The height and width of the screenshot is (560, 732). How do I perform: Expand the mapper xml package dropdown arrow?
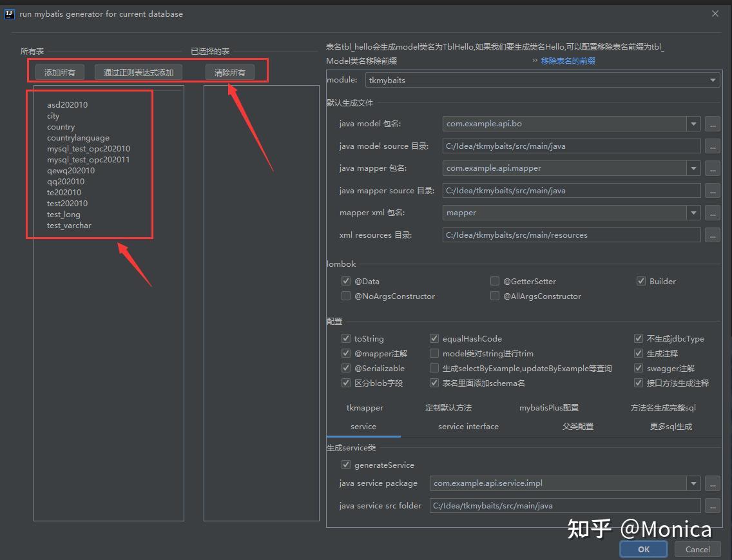coord(693,213)
